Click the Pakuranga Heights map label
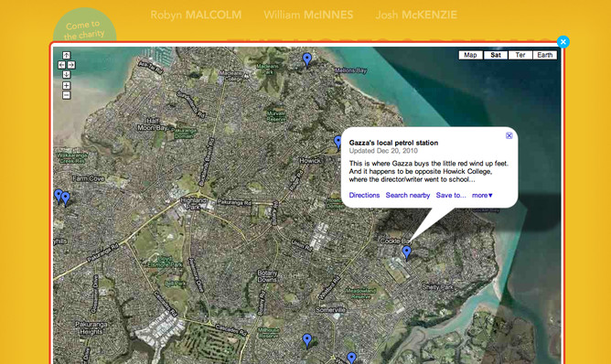This screenshot has height=364, width=611. [x=91, y=328]
